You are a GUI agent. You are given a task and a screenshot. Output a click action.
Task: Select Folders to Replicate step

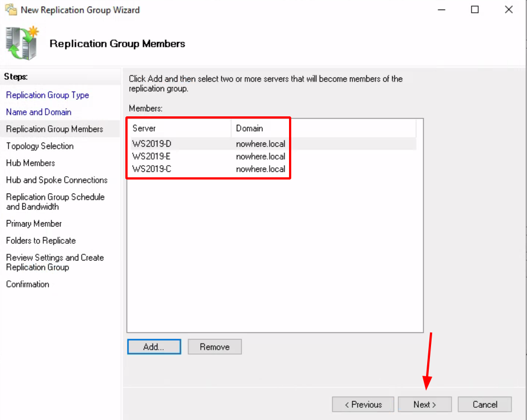click(x=41, y=240)
